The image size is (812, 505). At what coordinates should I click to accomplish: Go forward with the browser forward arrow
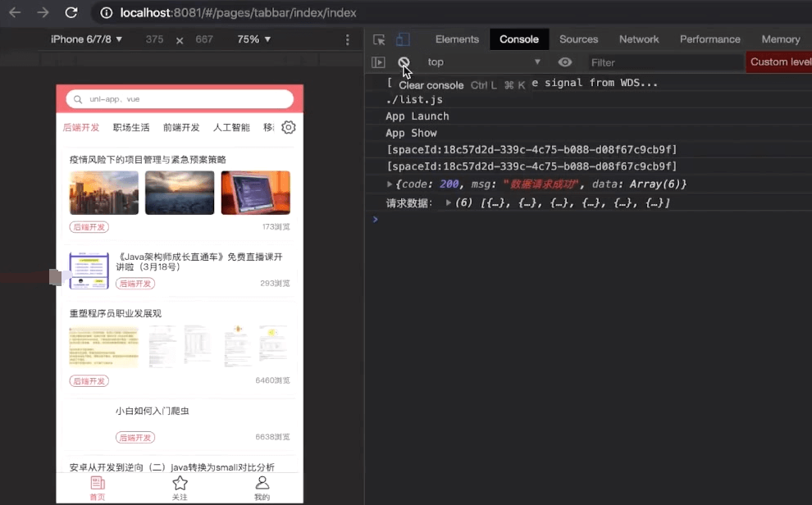[x=43, y=12]
